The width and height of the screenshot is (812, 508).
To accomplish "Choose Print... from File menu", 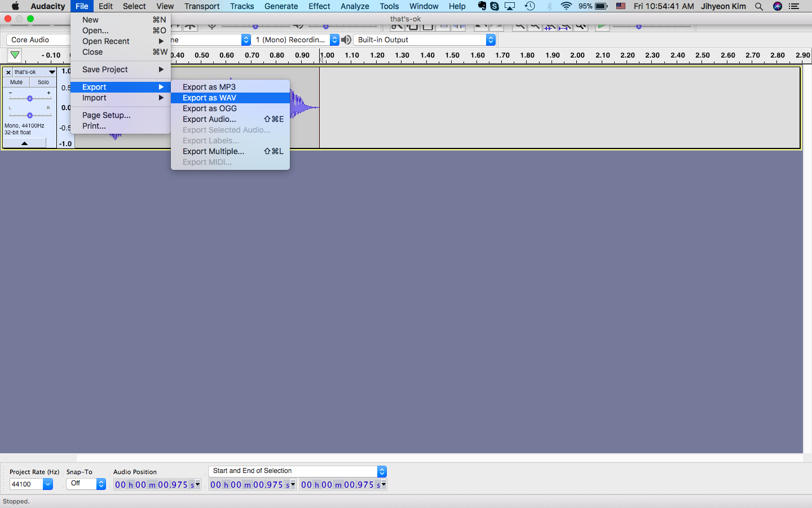I will (x=121, y=126).
